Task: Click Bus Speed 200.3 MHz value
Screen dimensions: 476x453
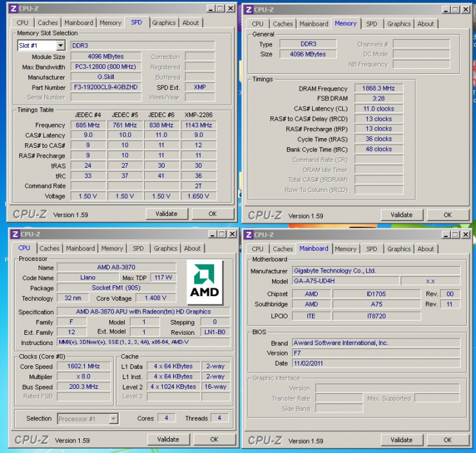Action: click(x=84, y=387)
